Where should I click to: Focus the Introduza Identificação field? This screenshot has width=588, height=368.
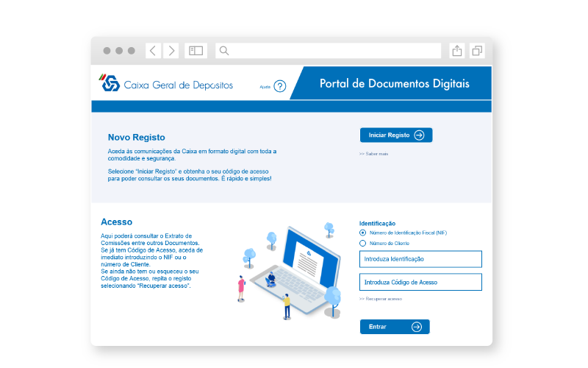tap(420, 259)
